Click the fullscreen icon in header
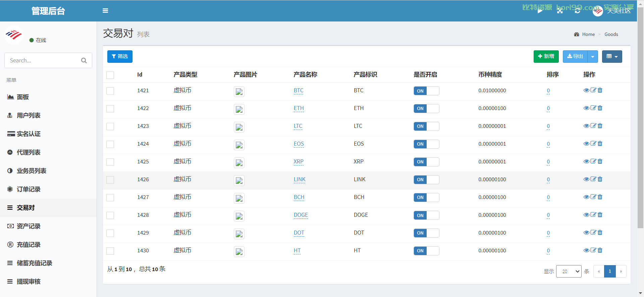 (560, 11)
